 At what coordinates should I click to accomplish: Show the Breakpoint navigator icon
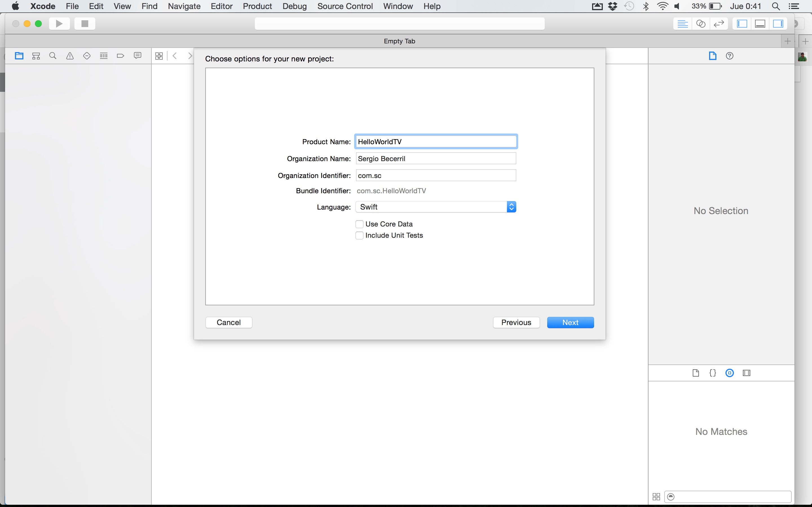click(x=120, y=56)
